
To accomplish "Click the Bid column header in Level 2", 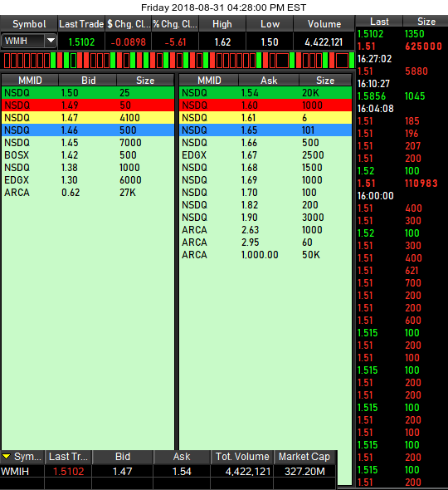I will pyautogui.click(x=88, y=81).
